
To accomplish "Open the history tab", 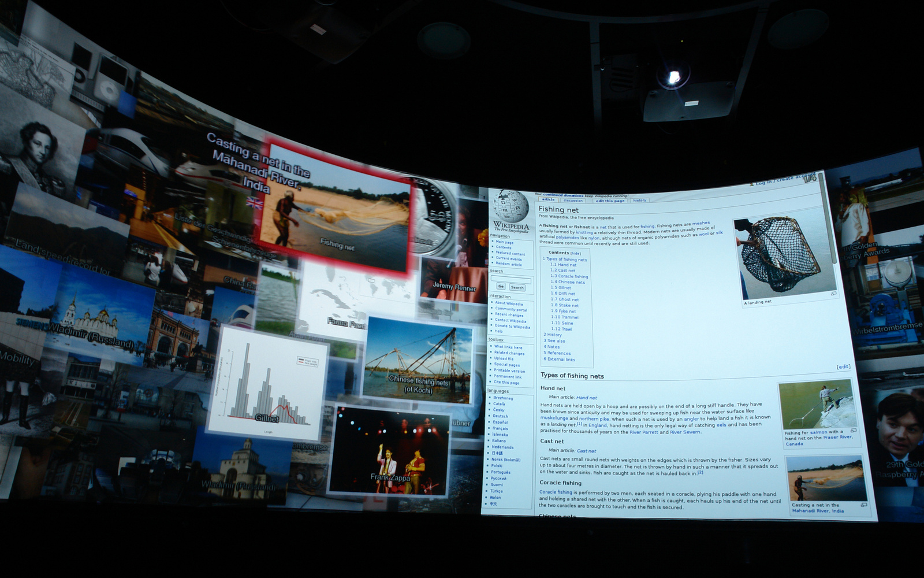I will [x=639, y=200].
